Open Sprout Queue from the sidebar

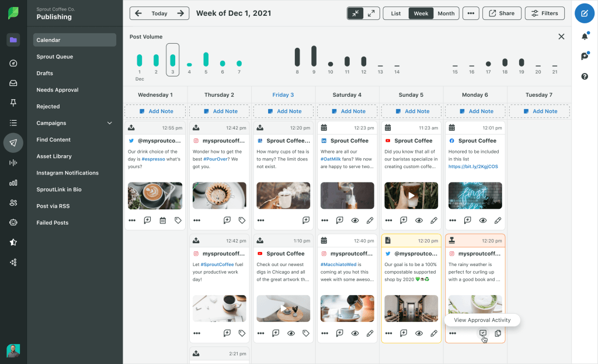pos(54,57)
